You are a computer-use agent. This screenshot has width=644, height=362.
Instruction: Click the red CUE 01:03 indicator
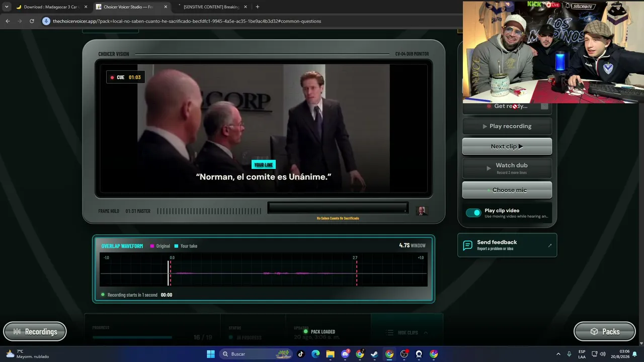[x=125, y=77]
